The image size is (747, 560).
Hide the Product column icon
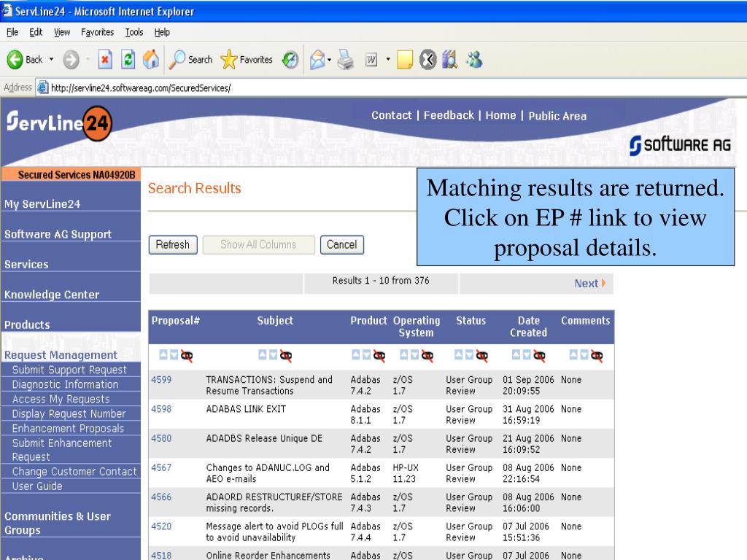379,355
